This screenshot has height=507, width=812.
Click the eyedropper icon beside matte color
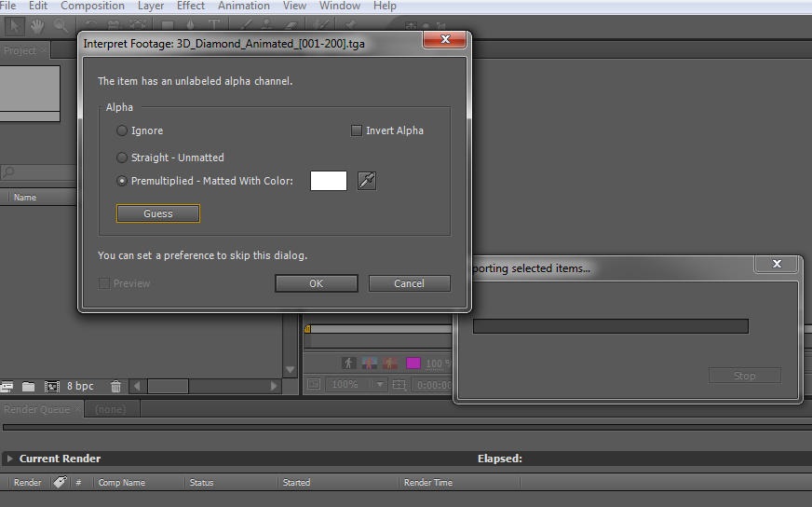(x=367, y=181)
